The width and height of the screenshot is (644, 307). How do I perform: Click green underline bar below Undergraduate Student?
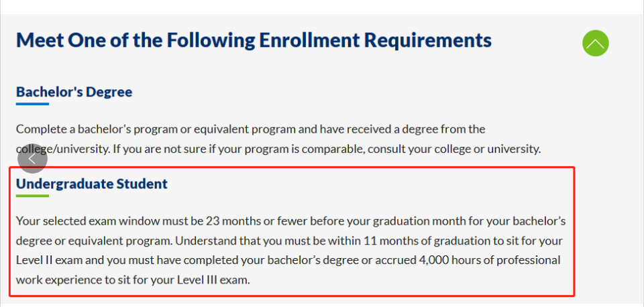coord(32,196)
